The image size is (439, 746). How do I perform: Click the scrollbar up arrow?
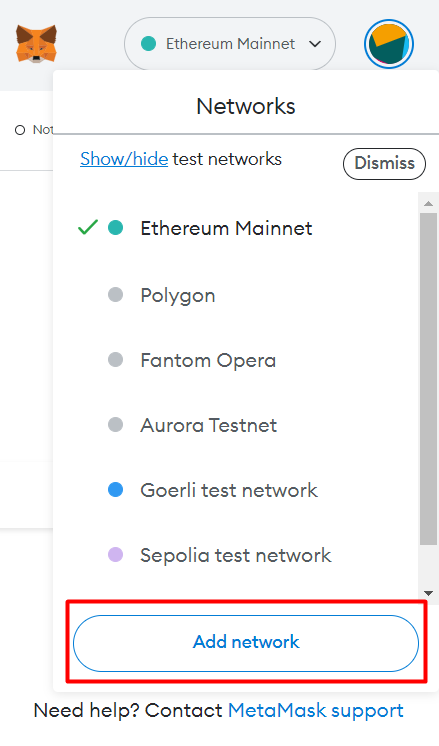coord(428,204)
